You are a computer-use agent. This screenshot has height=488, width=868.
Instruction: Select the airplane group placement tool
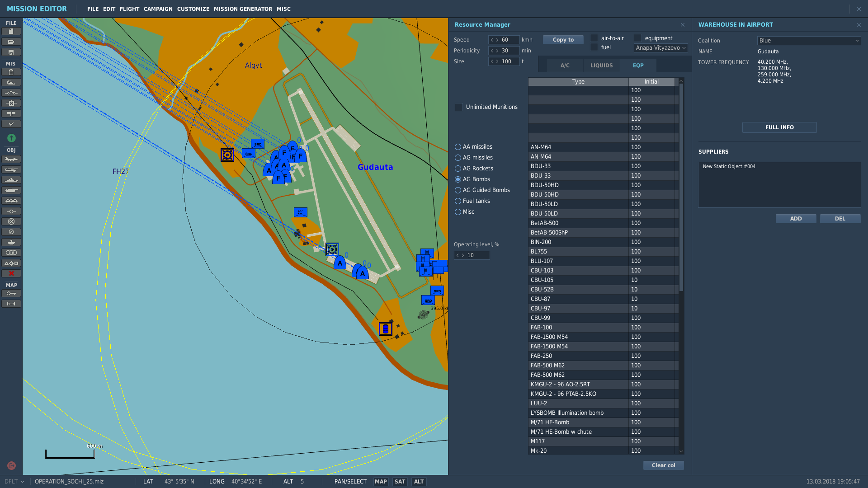(x=11, y=159)
